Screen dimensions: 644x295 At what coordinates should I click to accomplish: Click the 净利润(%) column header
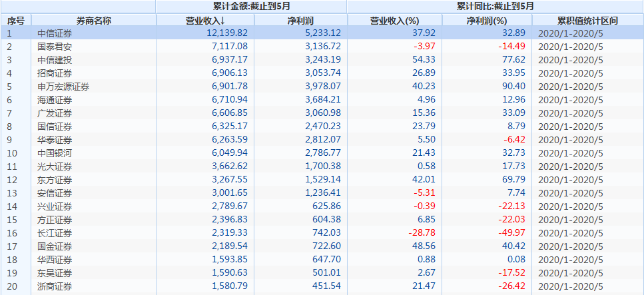487,20
